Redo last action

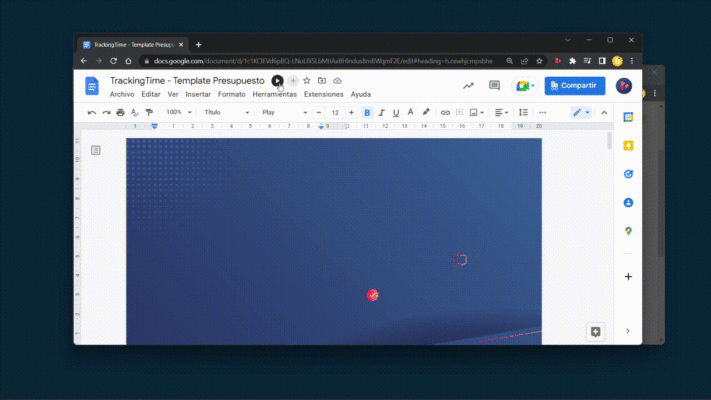pos(106,112)
